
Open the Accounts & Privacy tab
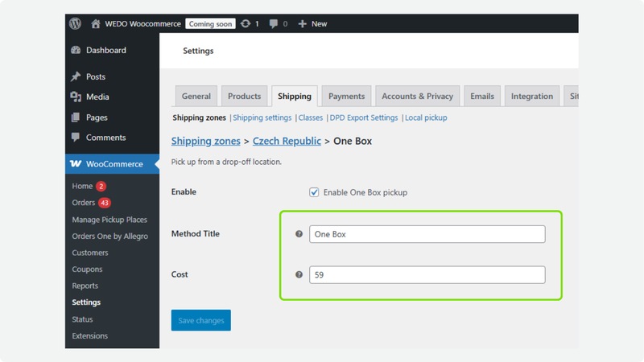pos(417,96)
